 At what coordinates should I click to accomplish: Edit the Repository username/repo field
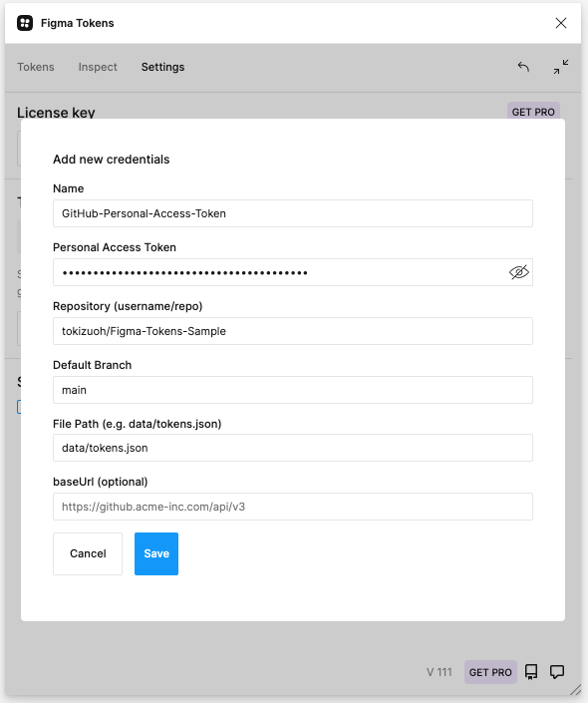(293, 331)
